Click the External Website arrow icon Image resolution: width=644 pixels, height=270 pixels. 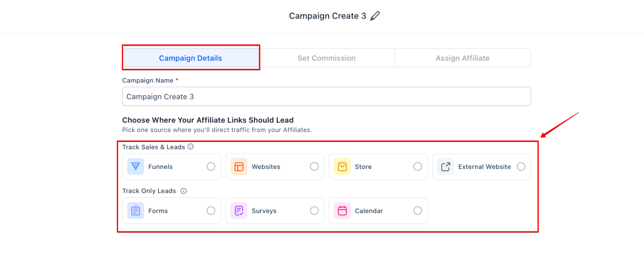[446, 166]
